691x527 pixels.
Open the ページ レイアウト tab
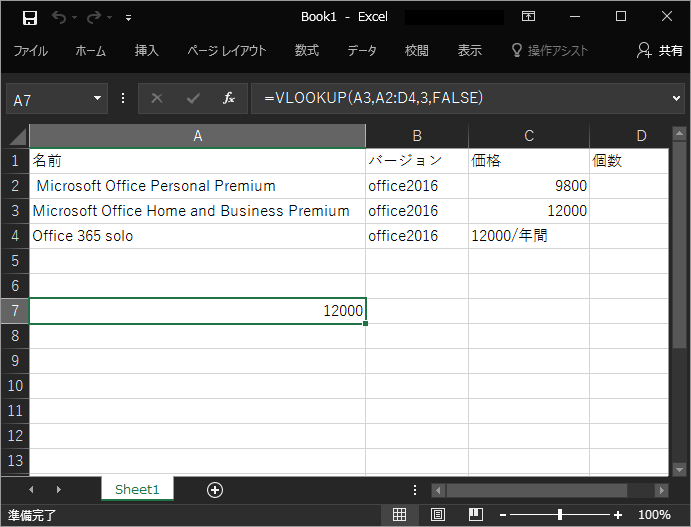[227, 51]
